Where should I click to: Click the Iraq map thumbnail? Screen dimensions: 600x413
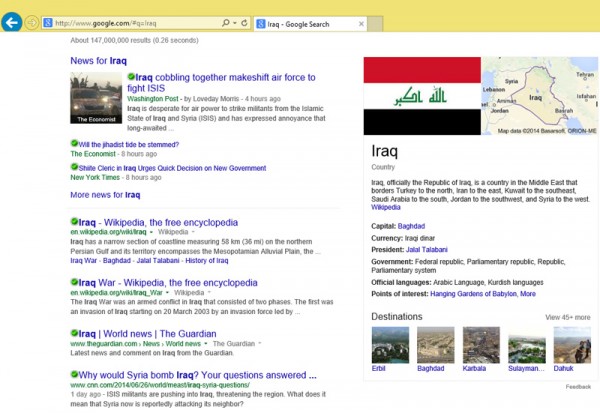[540, 96]
